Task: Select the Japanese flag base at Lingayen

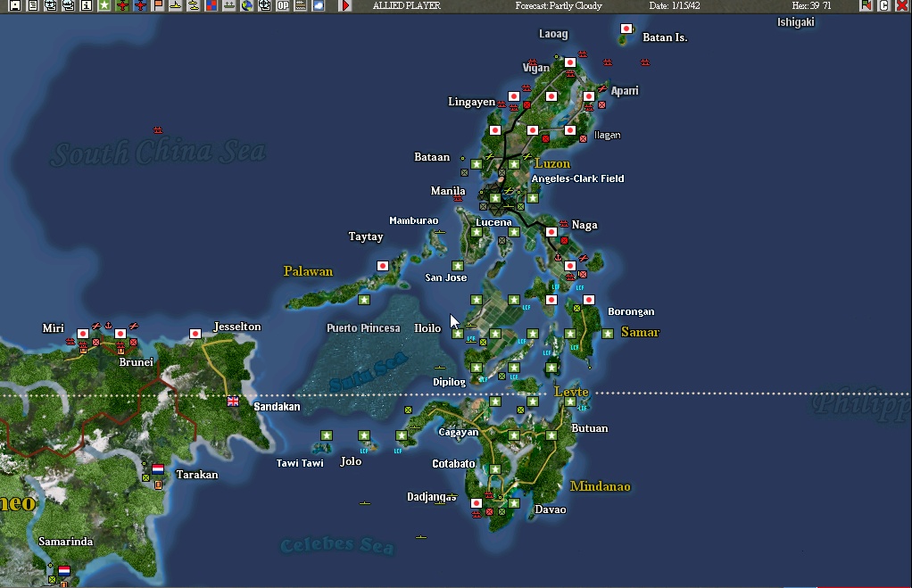Action: [514, 96]
